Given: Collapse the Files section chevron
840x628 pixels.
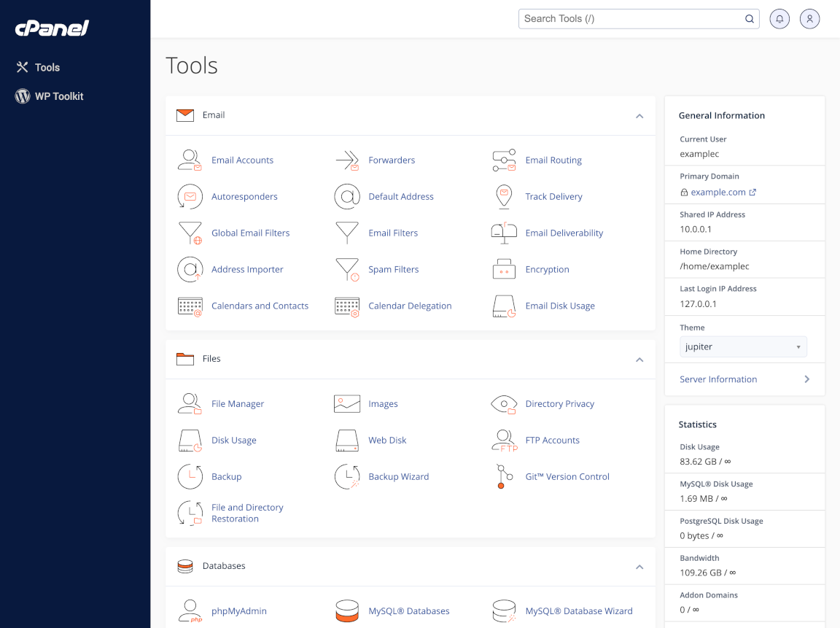Looking at the screenshot, I should (x=639, y=360).
